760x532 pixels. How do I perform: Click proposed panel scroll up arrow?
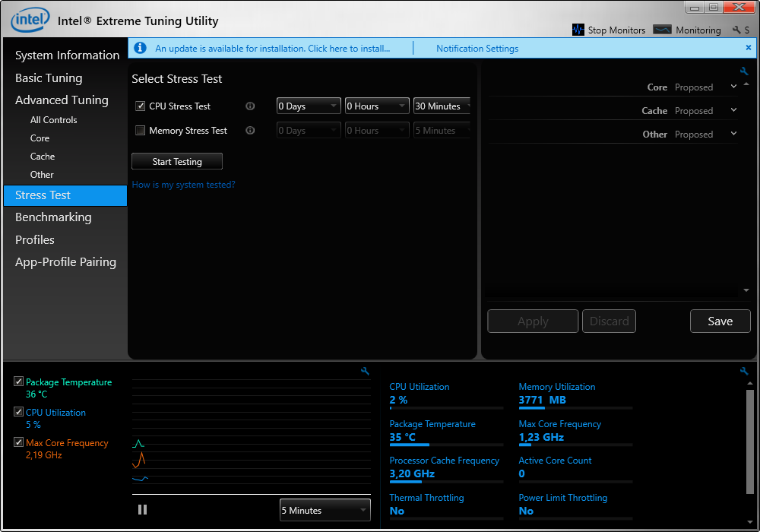tap(746, 84)
